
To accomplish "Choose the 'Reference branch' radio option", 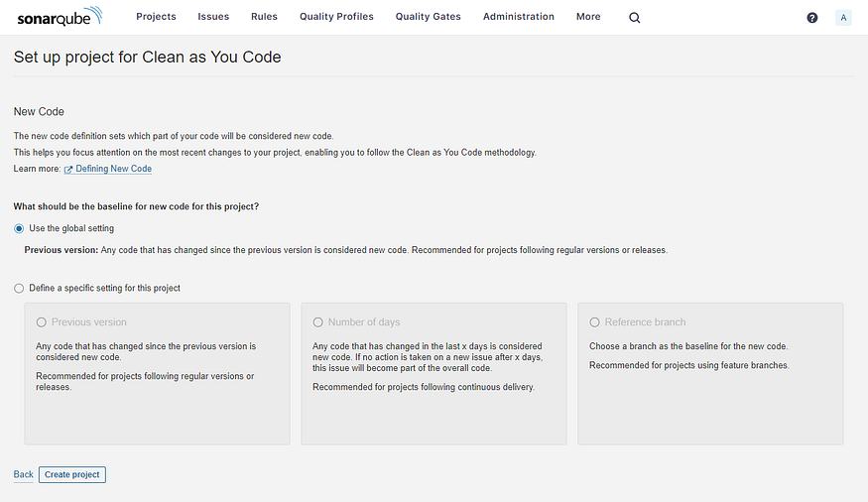I will [594, 322].
